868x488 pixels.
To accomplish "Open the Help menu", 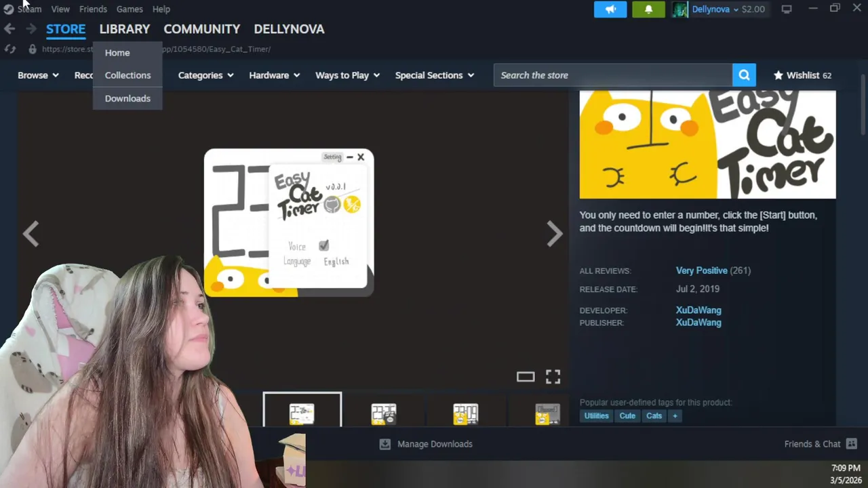I will pos(161,9).
